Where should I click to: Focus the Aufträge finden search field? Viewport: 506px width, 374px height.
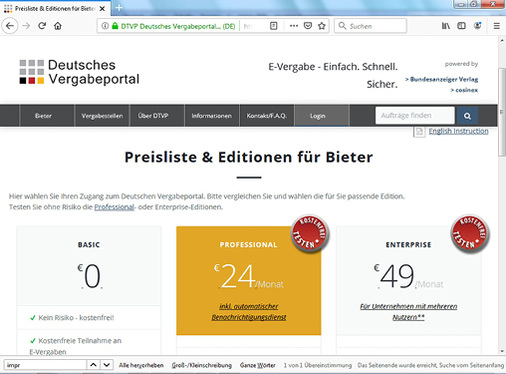415,116
